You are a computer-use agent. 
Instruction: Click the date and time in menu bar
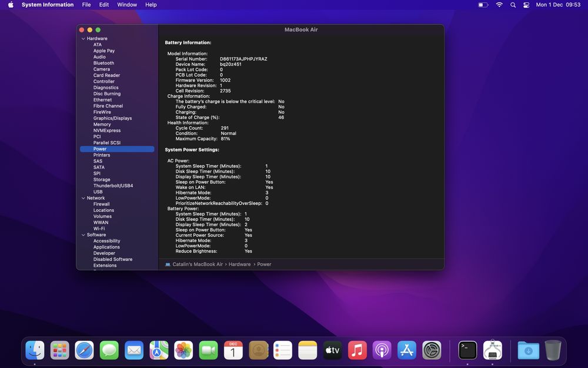tap(558, 5)
